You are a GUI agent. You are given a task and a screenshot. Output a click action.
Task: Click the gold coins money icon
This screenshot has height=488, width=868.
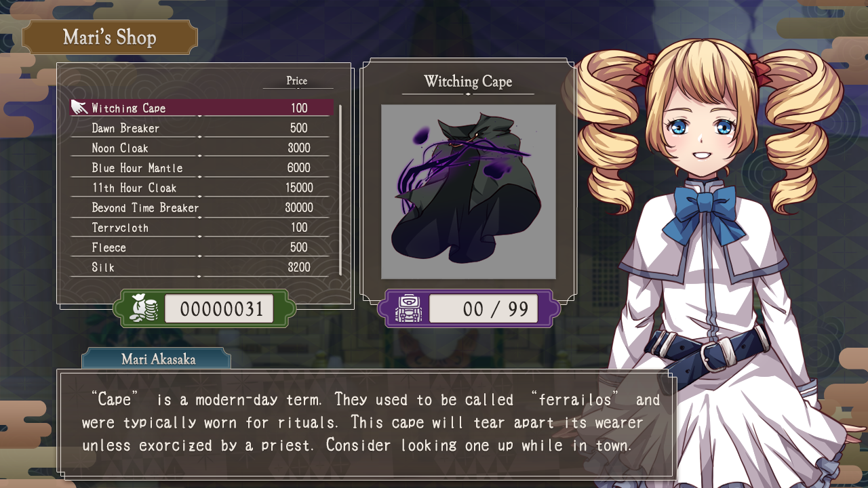tap(144, 308)
